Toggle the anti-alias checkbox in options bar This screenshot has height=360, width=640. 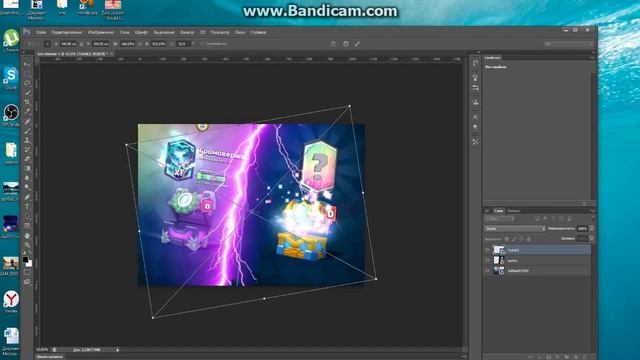[202, 44]
